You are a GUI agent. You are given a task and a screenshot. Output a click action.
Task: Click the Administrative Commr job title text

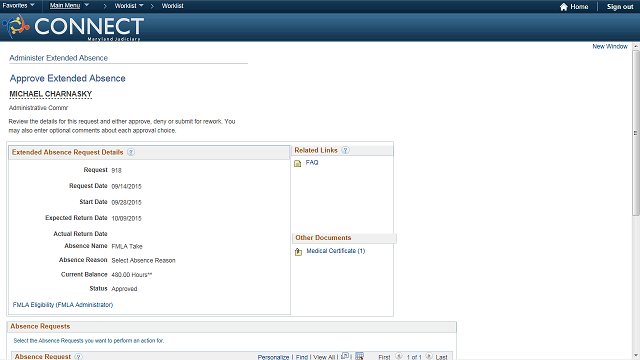[x=38, y=108]
